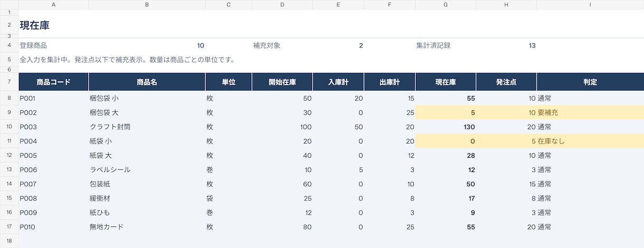
Task: Click unit 巻 for ラベルシール
Action: click(210, 169)
